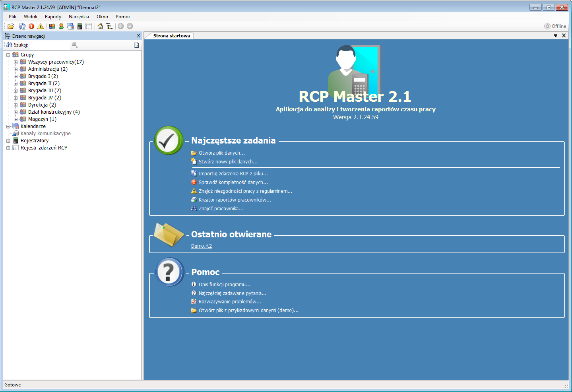
Task: Click the red exclamation data completeness icon
Action: (x=31, y=26)
